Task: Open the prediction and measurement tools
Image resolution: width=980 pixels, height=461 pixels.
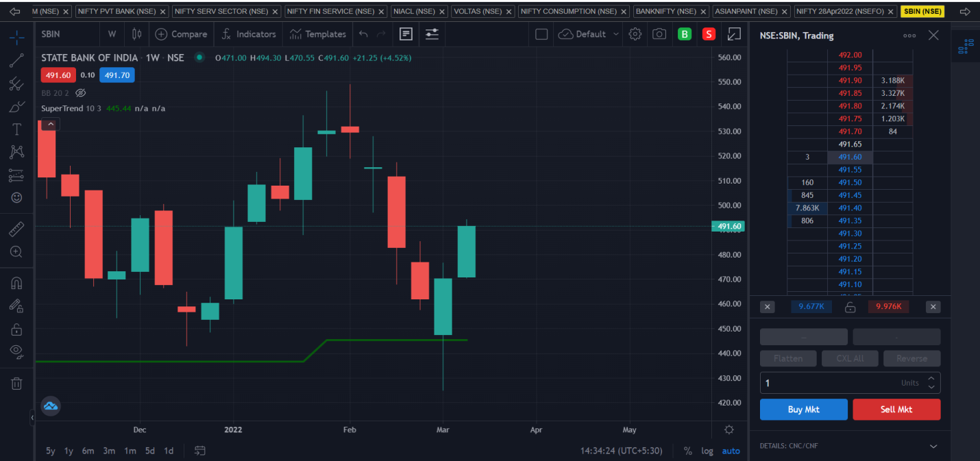Action: coord(16,175)
